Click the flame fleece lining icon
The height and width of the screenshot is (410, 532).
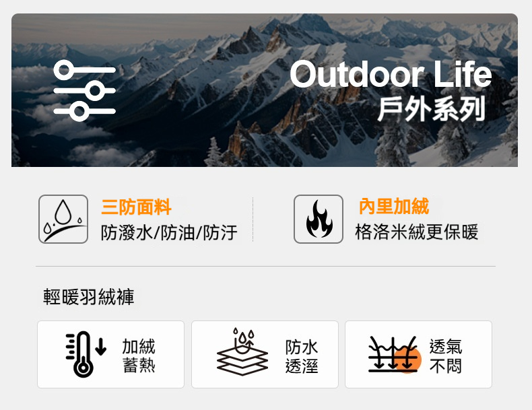(x=319, y=219)
